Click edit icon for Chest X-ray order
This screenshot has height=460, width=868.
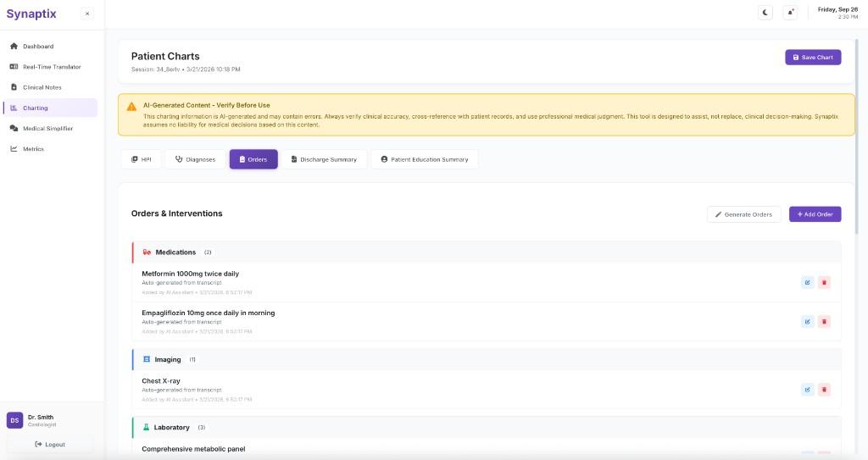click(x=807, y=390)
